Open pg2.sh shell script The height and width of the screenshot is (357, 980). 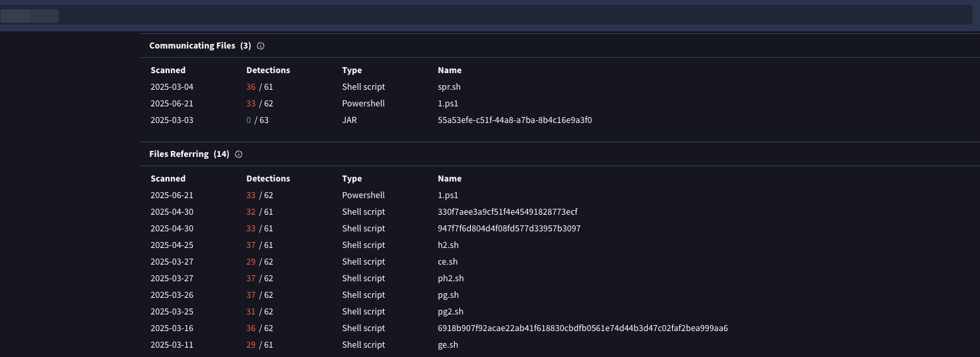[x=450, y=312]
